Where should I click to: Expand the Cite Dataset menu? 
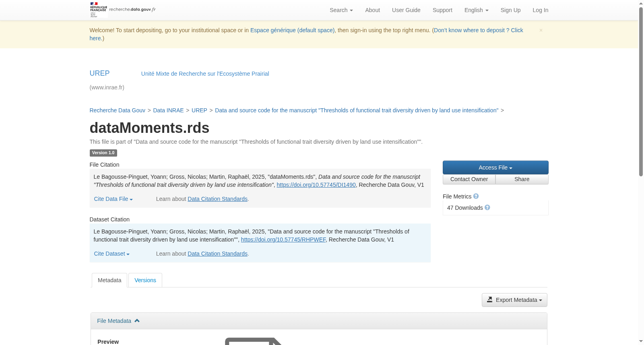[x=111, y=254]
